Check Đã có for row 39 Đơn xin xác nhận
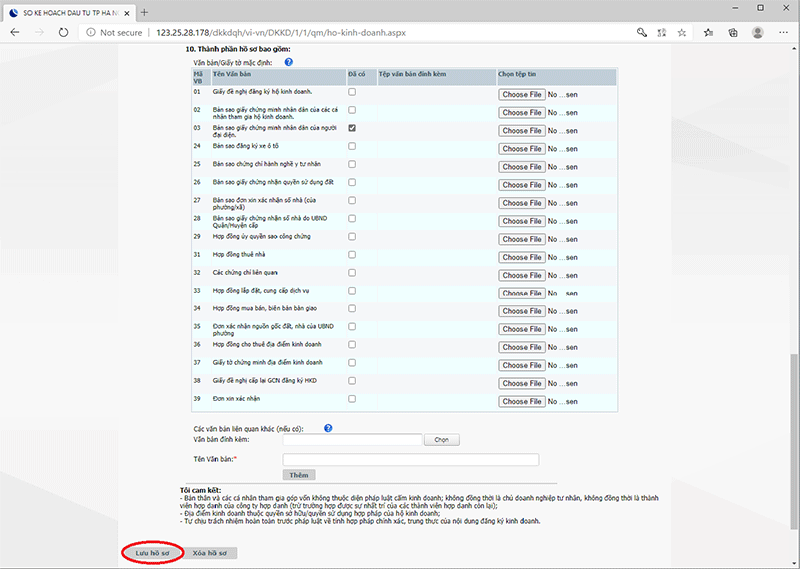The image size is (800, 569). point(352,399)
